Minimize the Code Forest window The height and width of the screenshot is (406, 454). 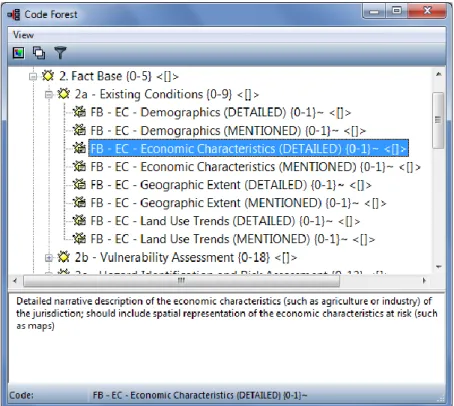pyautogui.click(x=374, y=12)
